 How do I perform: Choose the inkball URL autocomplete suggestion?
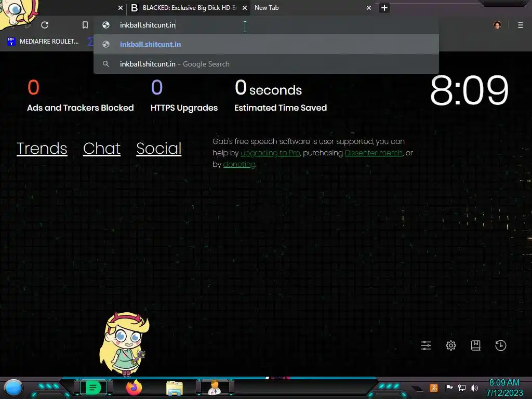(266, 45)
